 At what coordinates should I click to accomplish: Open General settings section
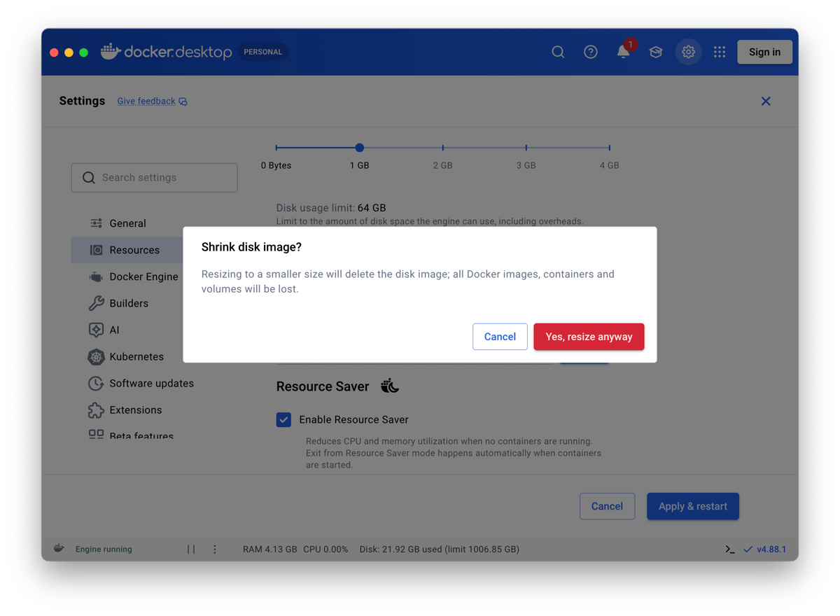(x=127, y=223)
